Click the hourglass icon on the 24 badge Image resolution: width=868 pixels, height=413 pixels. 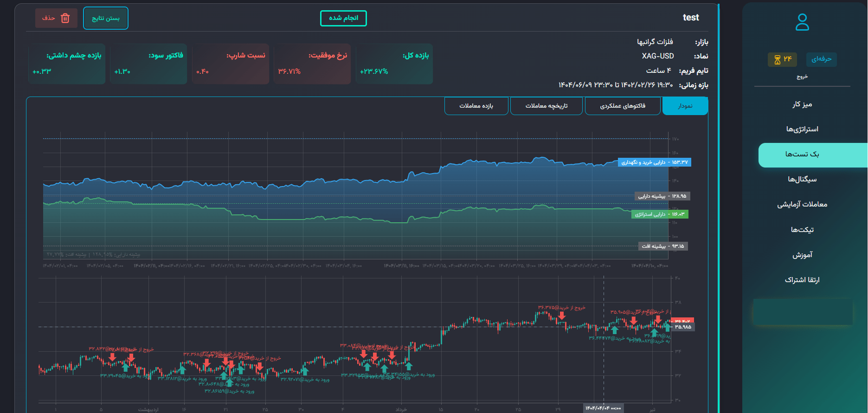point(778,59)
